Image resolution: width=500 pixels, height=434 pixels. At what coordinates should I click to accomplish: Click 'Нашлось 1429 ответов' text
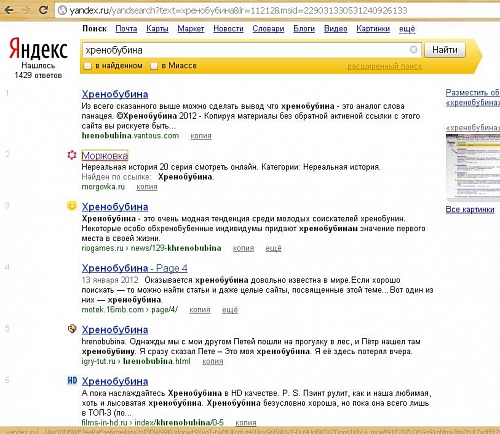(38, 70)
